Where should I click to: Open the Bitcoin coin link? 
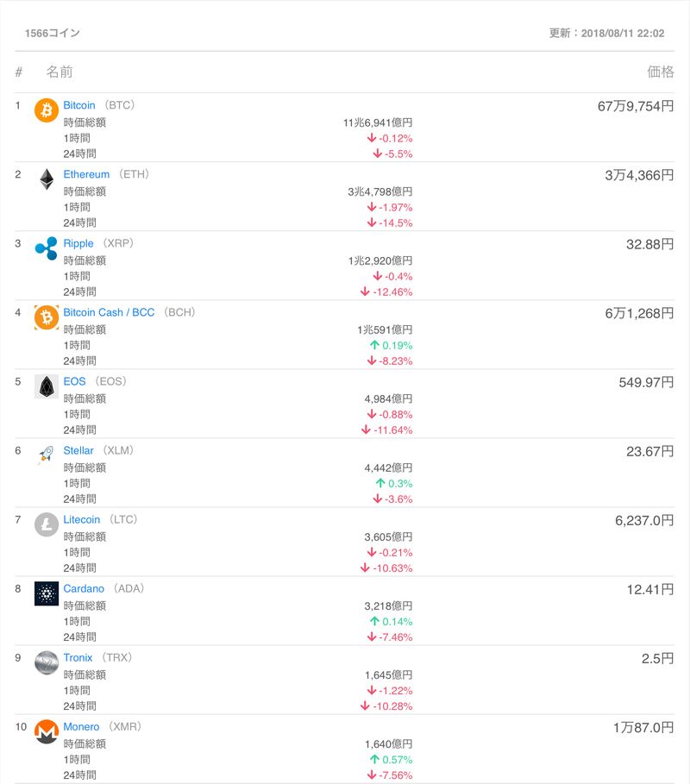(x=79, y=105)
